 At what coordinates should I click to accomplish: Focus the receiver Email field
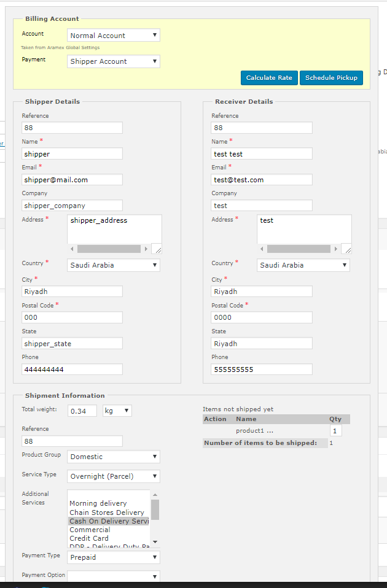262,180
